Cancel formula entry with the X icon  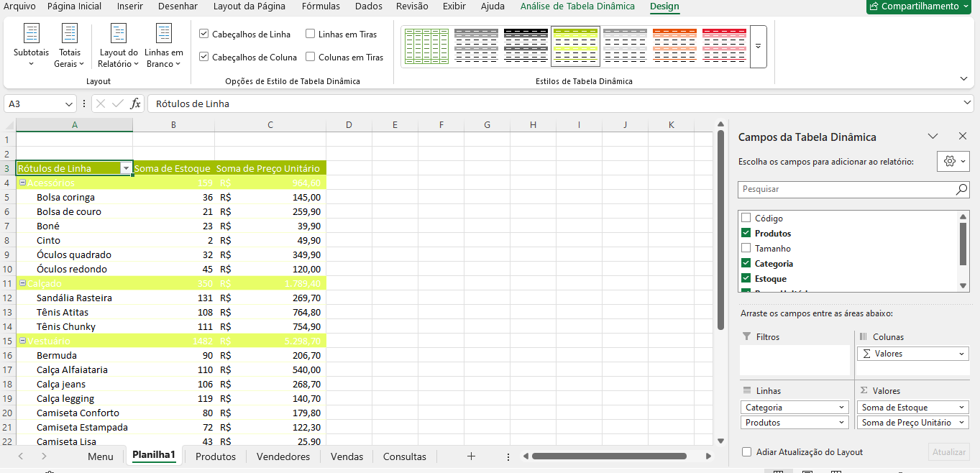[101, 104]
